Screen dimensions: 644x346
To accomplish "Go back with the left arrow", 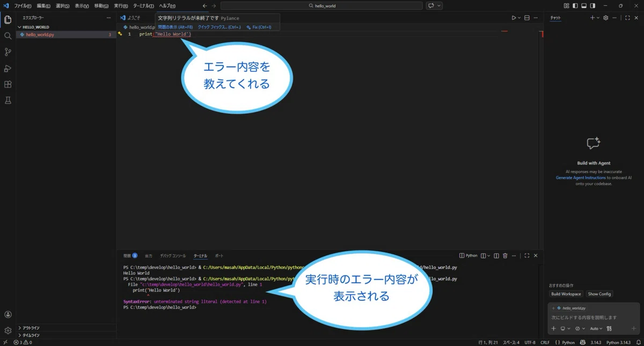I will click(204, 5).
